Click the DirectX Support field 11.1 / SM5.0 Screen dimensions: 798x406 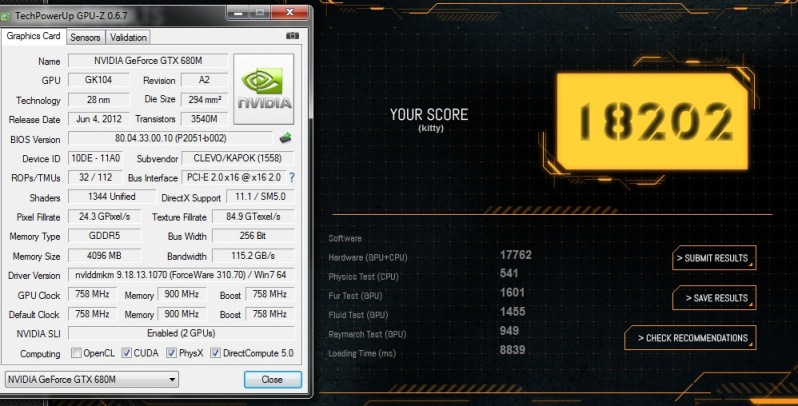click(260, 197)
